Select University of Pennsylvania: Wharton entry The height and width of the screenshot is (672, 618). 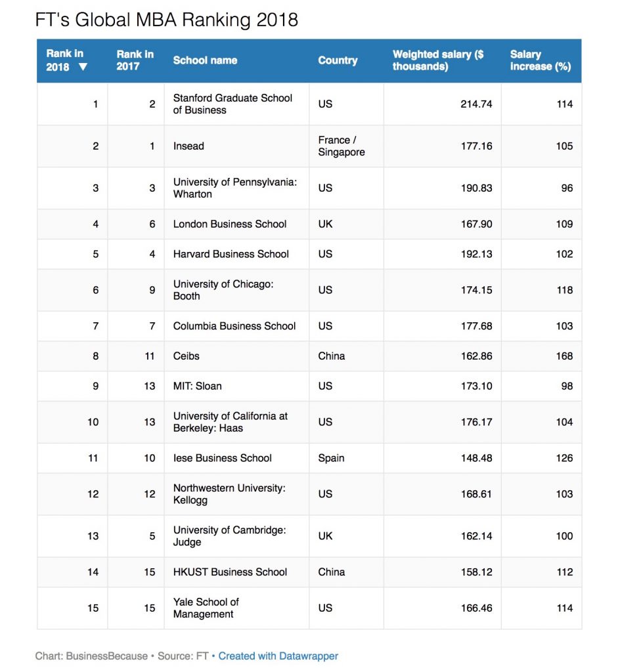tap(234, 188)
